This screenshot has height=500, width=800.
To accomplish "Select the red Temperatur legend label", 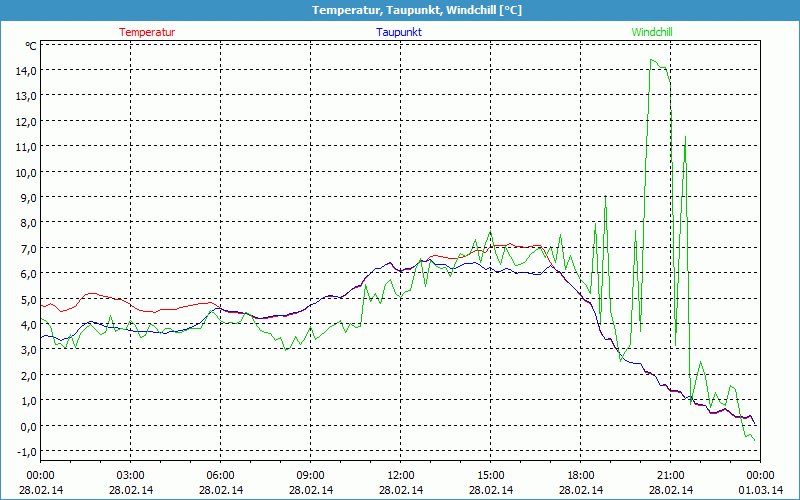I will [147, 32].
